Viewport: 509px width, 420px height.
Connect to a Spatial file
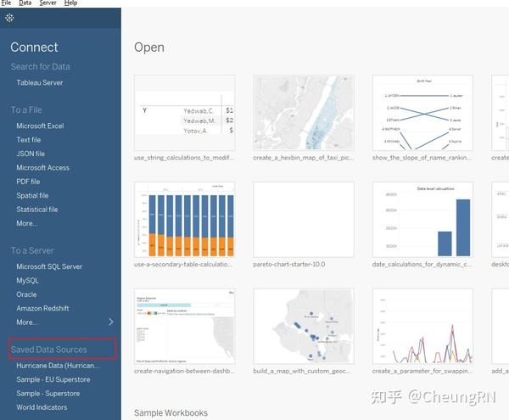(x=32, y=195)
